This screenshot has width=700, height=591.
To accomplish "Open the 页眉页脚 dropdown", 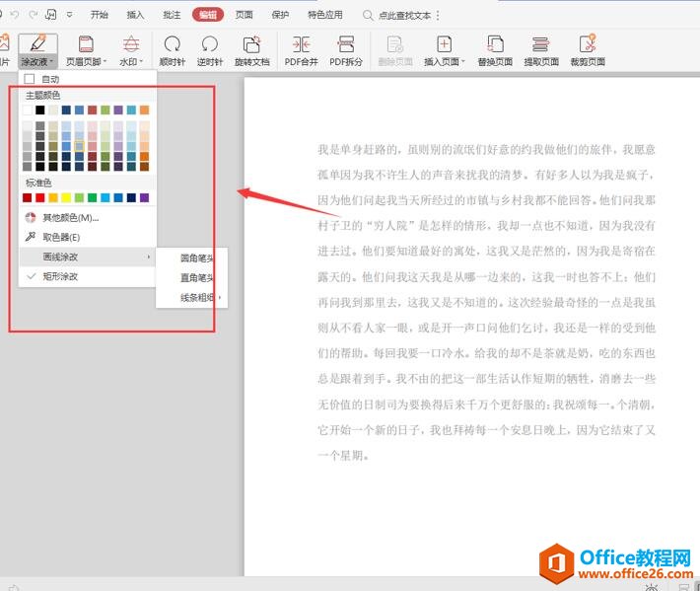I will coord(86,61).
